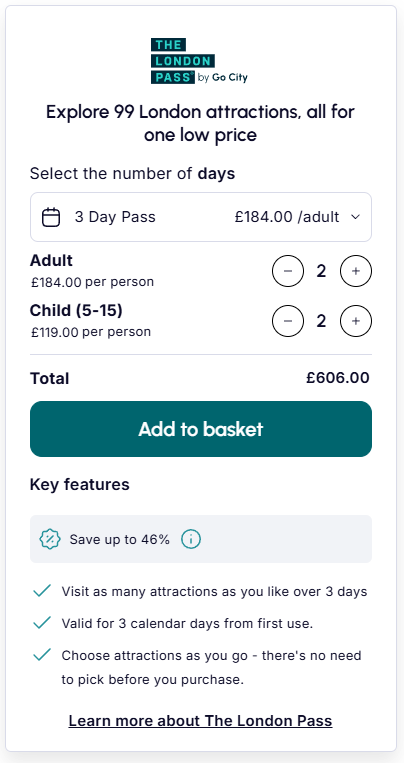
Task: Click the discount badge percent icon
Action: [x=50, y=539]
